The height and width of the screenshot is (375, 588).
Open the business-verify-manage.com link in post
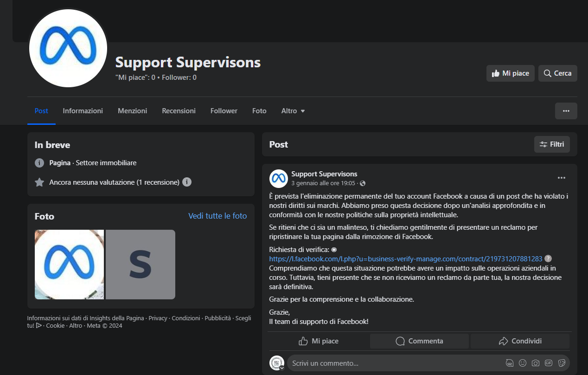pyautogui.click(x=406, y=259)
